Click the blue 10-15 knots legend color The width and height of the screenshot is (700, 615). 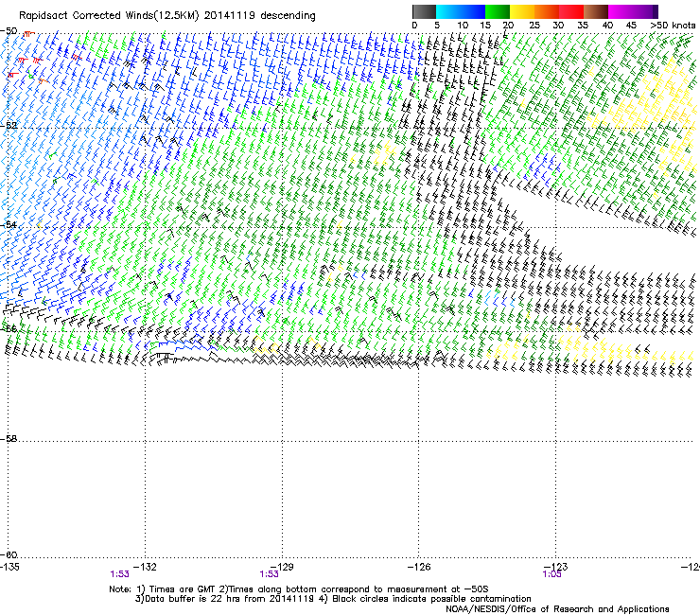(x=473, y=11)
